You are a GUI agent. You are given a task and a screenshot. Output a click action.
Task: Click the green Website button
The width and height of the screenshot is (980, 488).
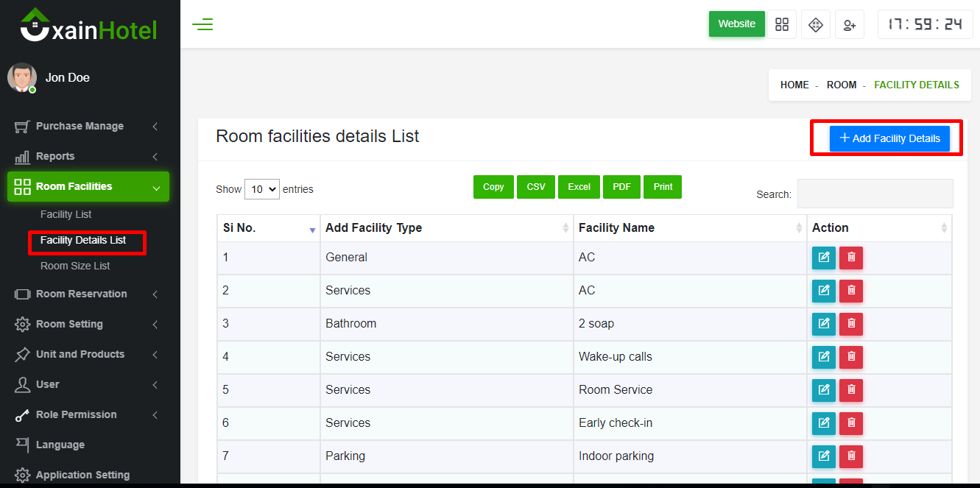736,24
